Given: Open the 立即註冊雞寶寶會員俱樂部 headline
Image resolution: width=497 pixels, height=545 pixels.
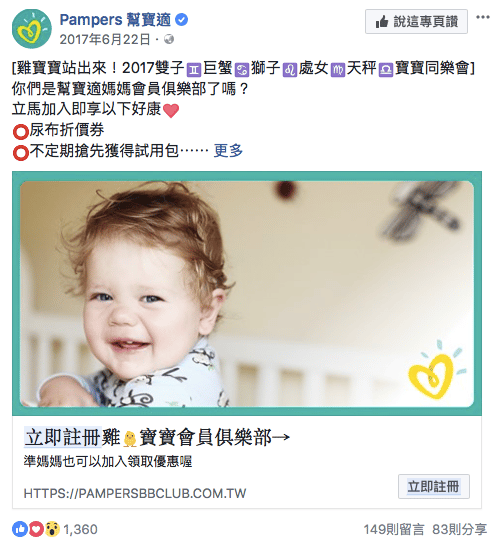Looking at the screenshot, I should click(157, 437).
